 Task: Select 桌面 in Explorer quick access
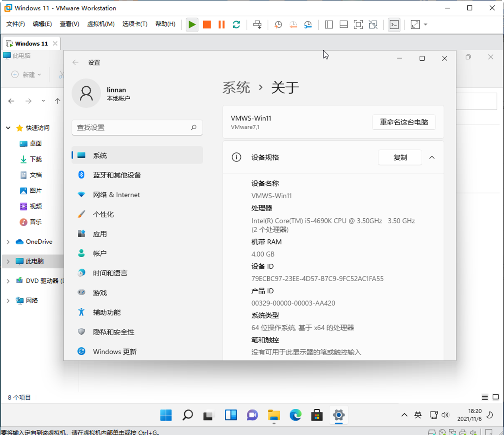click(x=31, y=143)
